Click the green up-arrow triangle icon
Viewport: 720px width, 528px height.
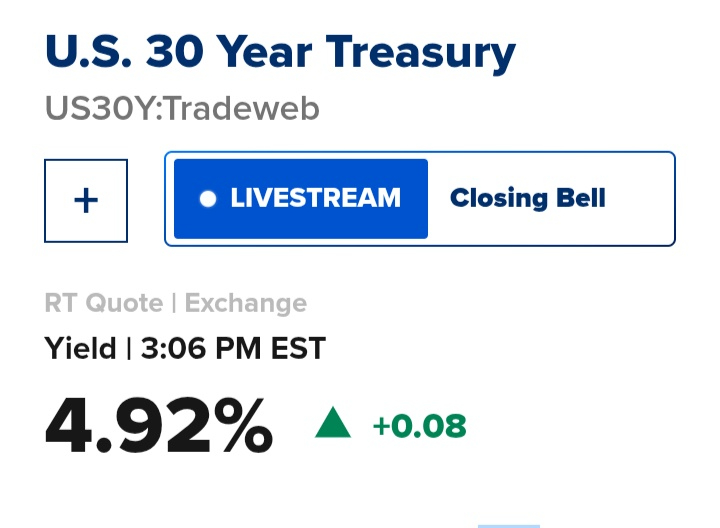tap(333, 424)
